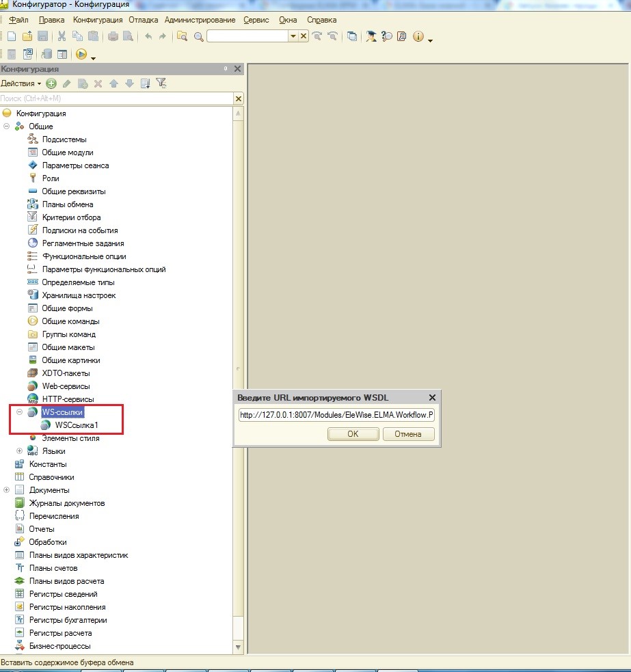Click the Open file toolbar icon
Image resolution: width=631 pixels, height=672 pixels.
[27, 36]
